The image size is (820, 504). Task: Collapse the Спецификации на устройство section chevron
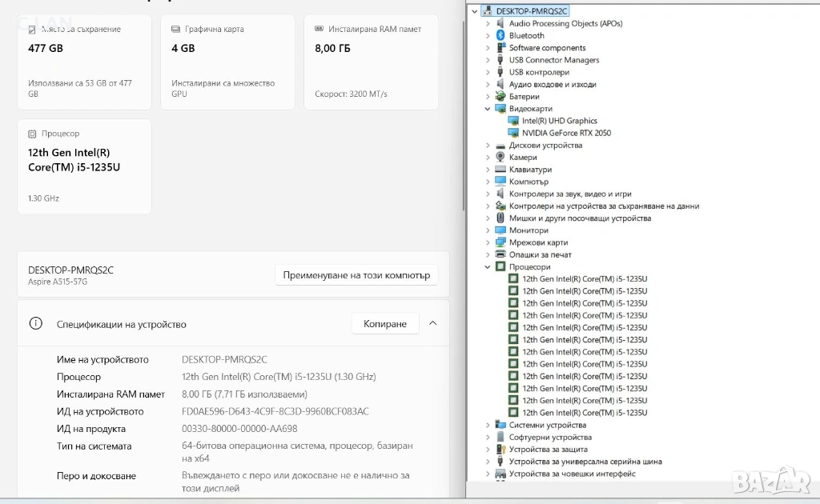pyautogui.click(x=432, y=324)
